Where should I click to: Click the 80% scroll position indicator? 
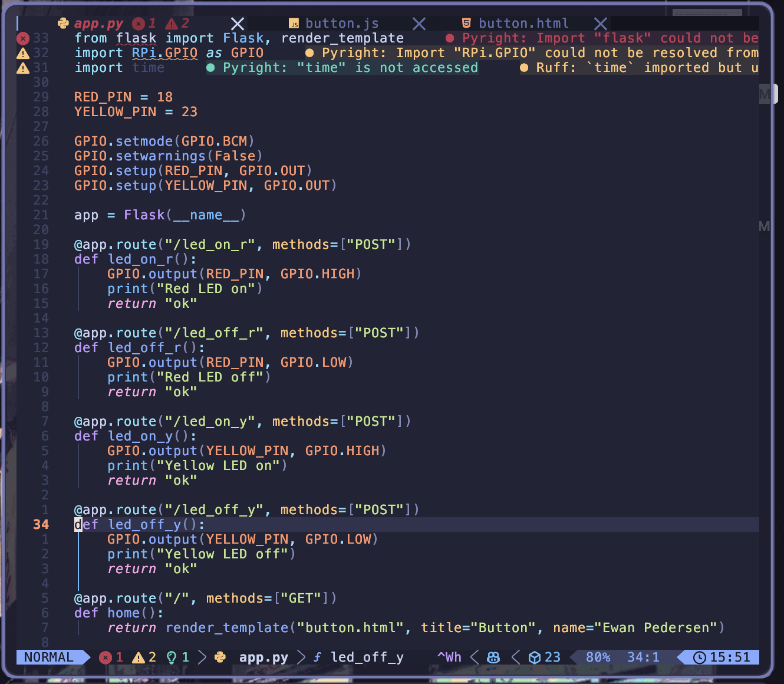pos(598,657)
